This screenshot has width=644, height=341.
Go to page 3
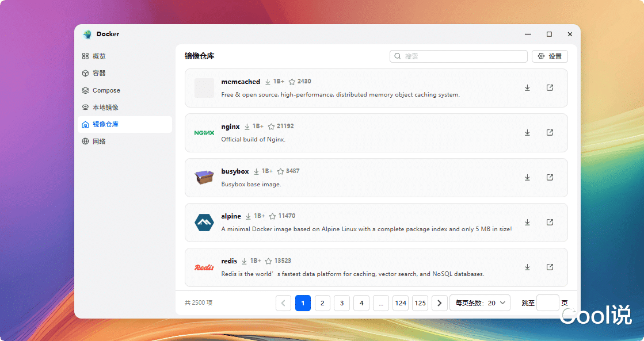[342, 303]
